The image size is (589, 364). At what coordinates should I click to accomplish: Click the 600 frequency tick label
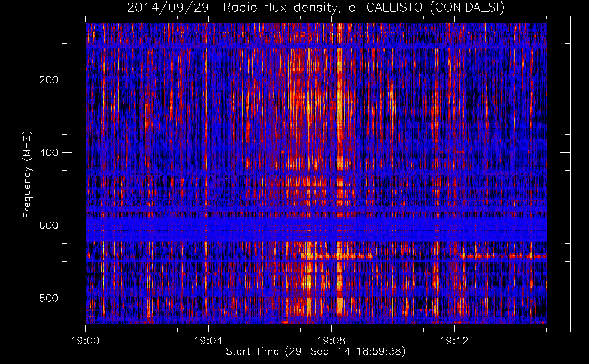coord(49,225)
